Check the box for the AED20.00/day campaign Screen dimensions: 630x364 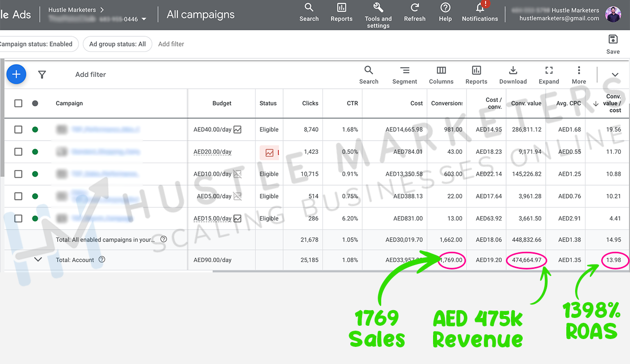(x=18, y=152)
